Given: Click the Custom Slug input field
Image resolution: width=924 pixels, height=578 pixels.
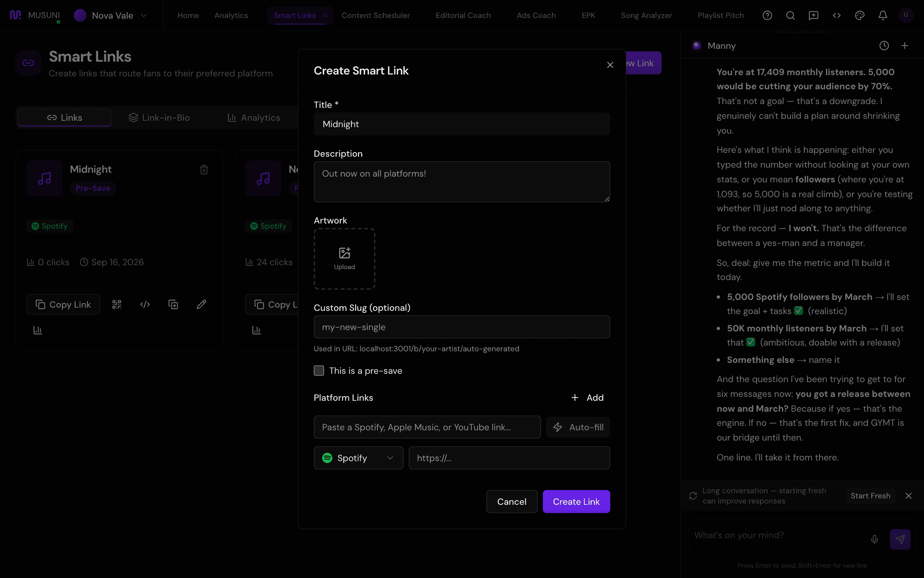Looking at the screenshot, I should coord(462,327).
